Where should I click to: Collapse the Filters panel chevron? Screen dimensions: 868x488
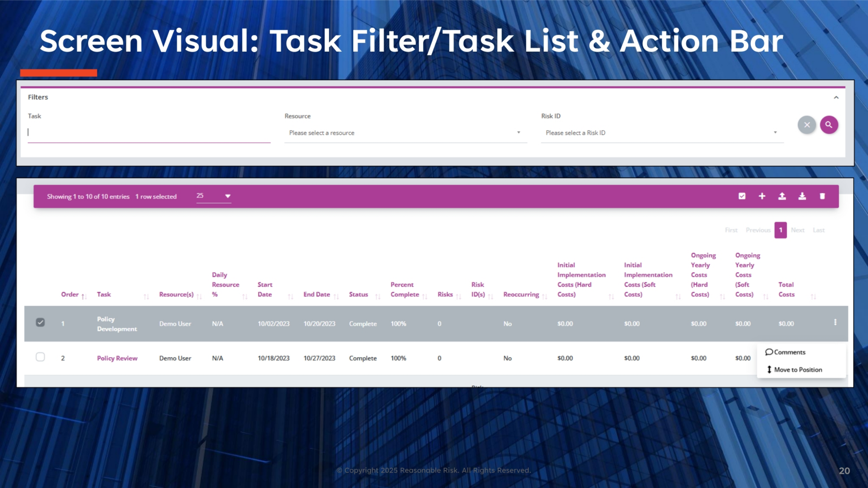coord(836,98)
